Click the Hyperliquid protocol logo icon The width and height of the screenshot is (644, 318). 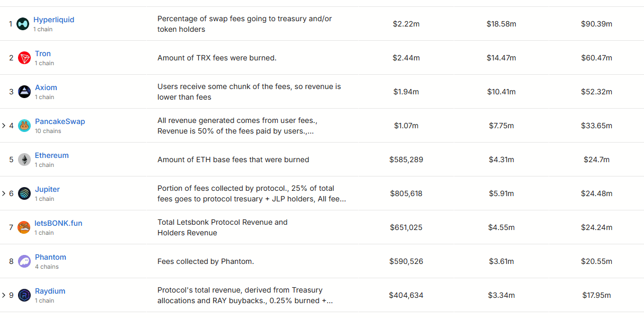[x=23, y=24]
